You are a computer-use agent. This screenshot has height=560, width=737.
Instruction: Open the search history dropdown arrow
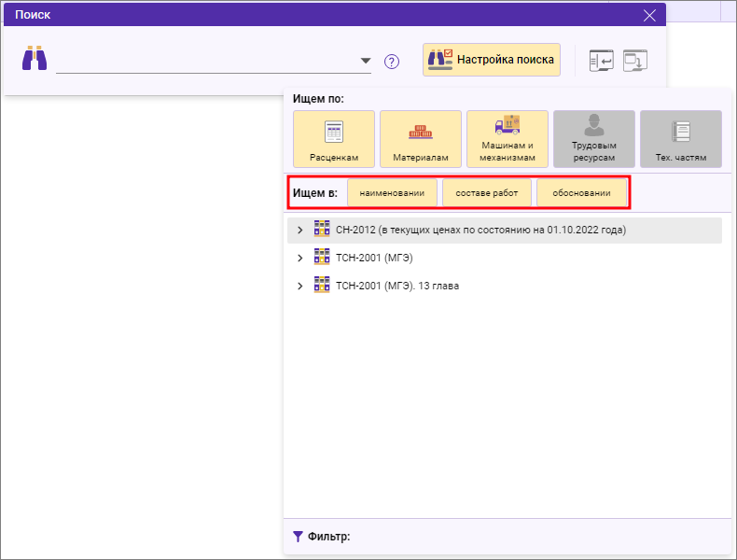[366, 62]
